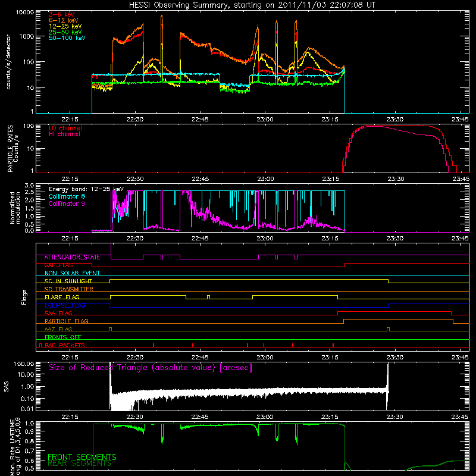Click the SAS axis label
Screen dimensions: 476x476
tap(7, 387)
